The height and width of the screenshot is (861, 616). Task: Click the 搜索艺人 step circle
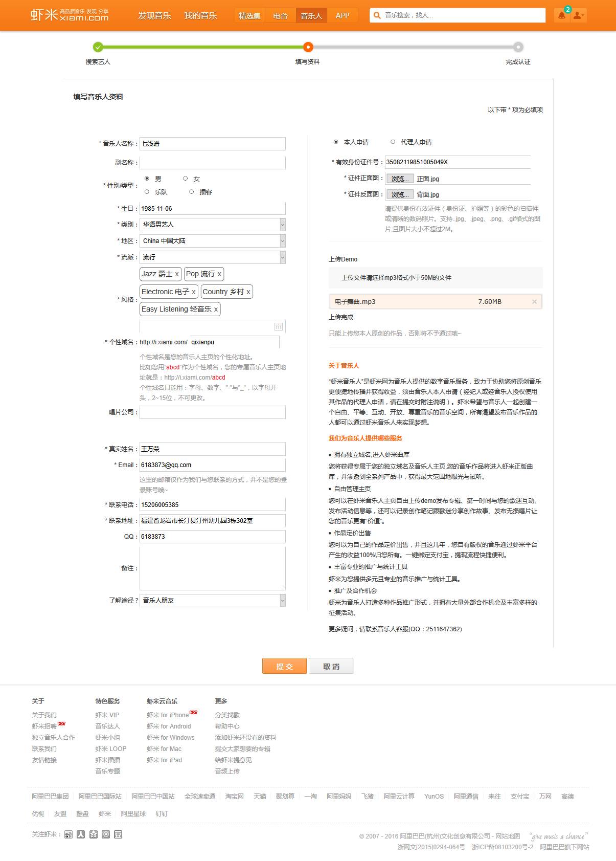click(x=98, y=47)
